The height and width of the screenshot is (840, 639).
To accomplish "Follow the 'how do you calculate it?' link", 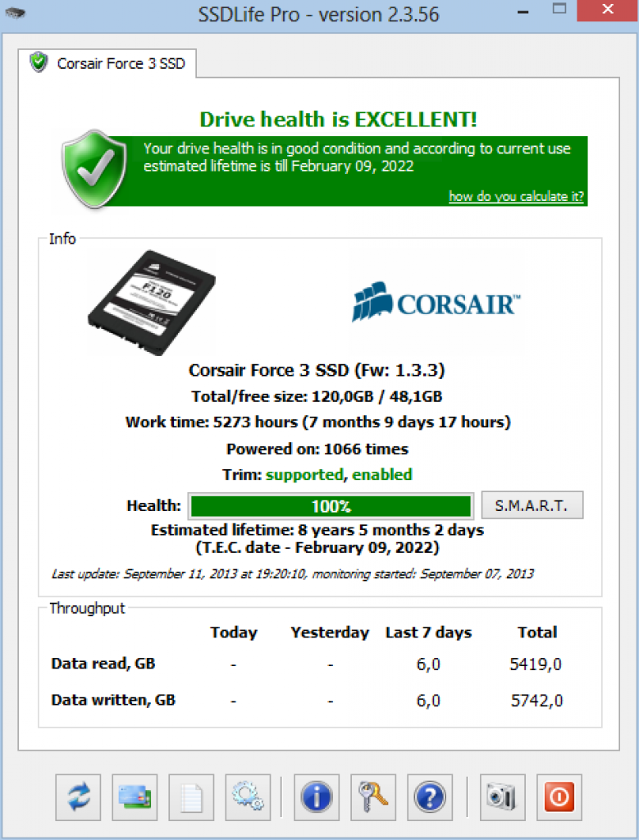I will [x=516, y=197].
